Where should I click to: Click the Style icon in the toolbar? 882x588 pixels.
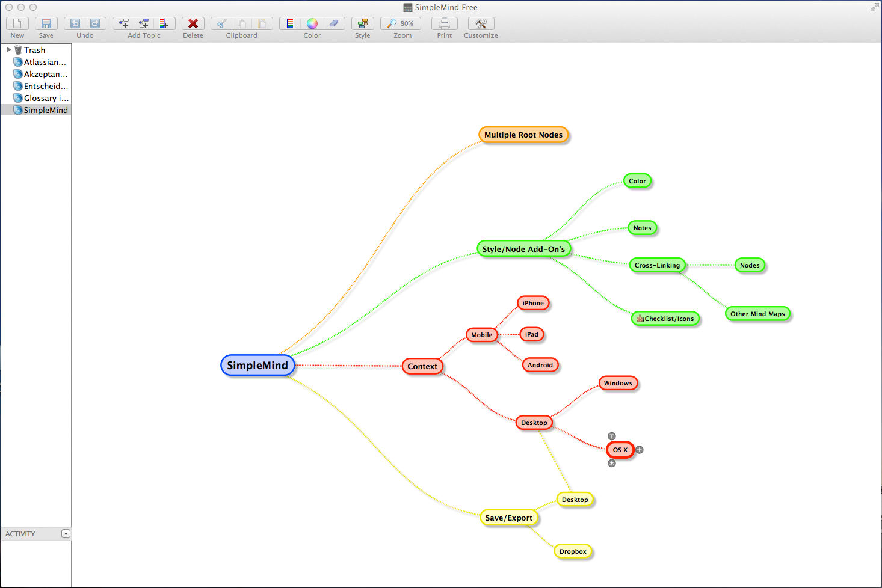[362, 23]
